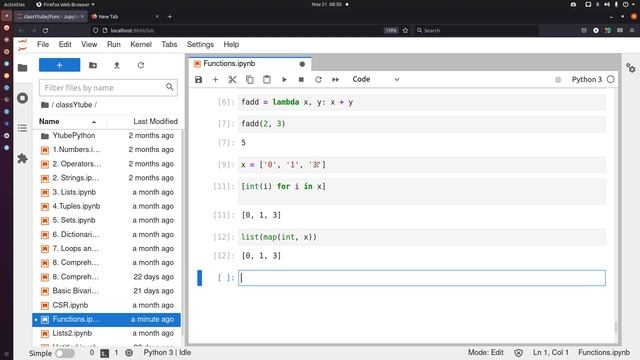
Task: Interrupt the kernel with the stop icon
Action: 301,80
